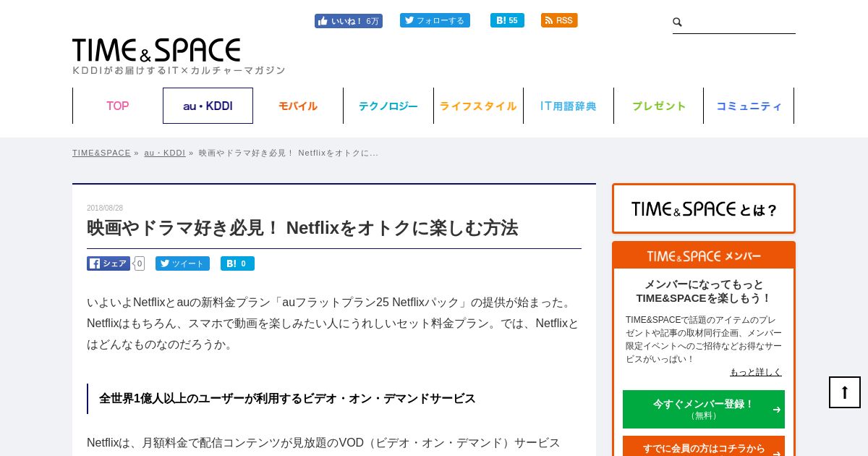The width and height of the screenshot is (868, 456).
Task: Click the もっと詳しく link
Action: pos(756,372)
